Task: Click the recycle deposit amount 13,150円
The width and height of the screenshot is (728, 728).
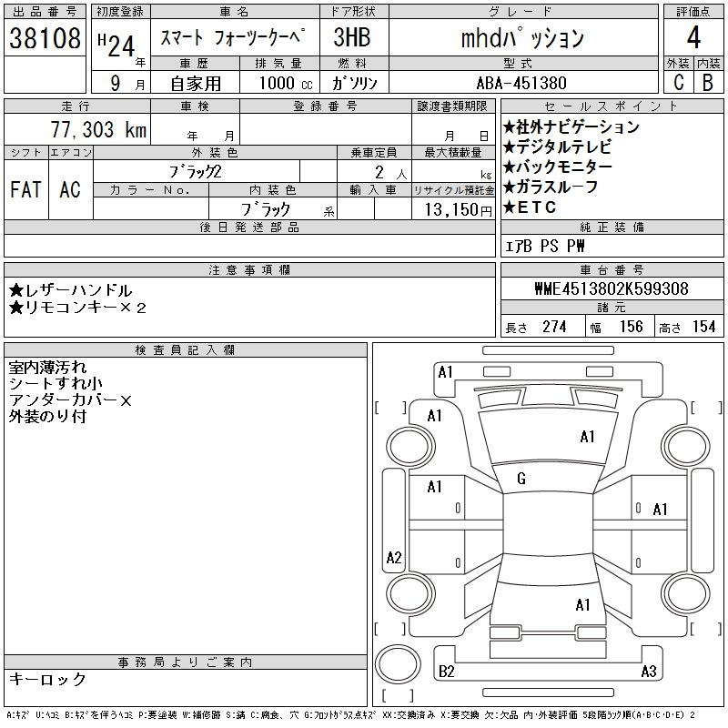Action: (452, 209)
